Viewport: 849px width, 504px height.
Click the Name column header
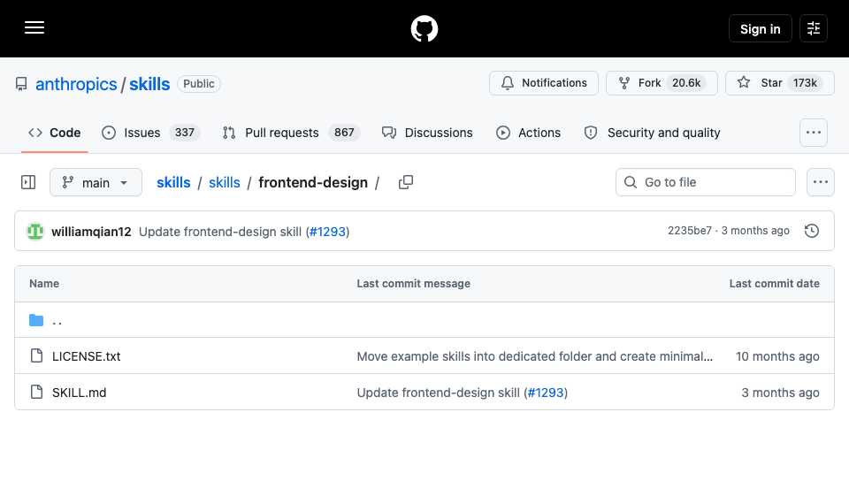tap(44, 284)
